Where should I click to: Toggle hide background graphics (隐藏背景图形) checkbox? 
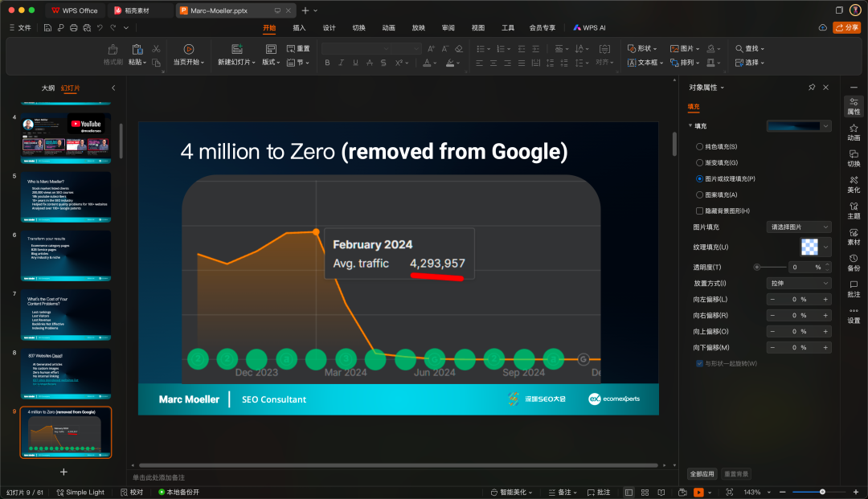click(700, 211)
